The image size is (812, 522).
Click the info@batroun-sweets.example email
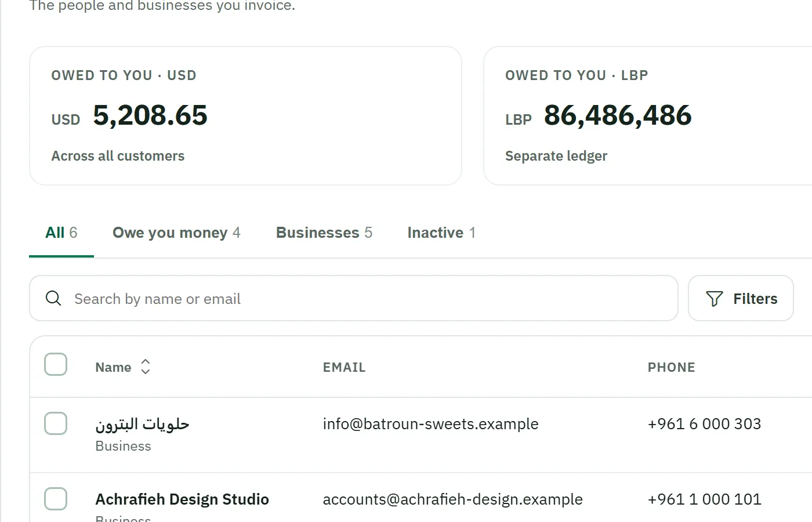tap(431, 424)
